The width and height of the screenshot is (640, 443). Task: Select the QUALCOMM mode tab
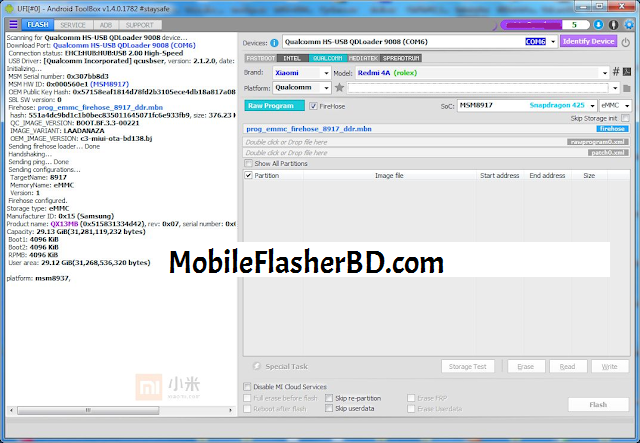tap(328, 58)
